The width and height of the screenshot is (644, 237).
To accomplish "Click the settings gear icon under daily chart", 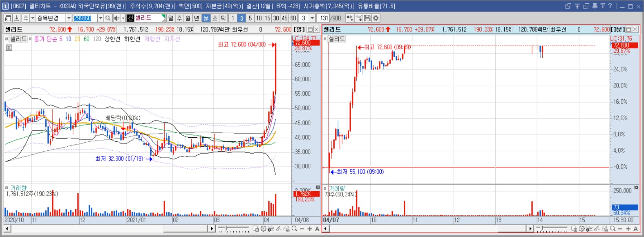I will 263,229.
